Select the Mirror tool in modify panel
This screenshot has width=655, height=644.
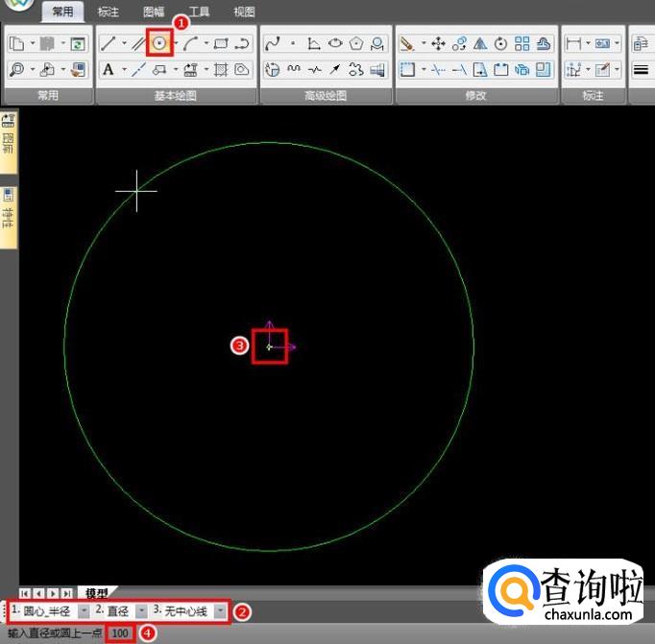pos(480,44)
